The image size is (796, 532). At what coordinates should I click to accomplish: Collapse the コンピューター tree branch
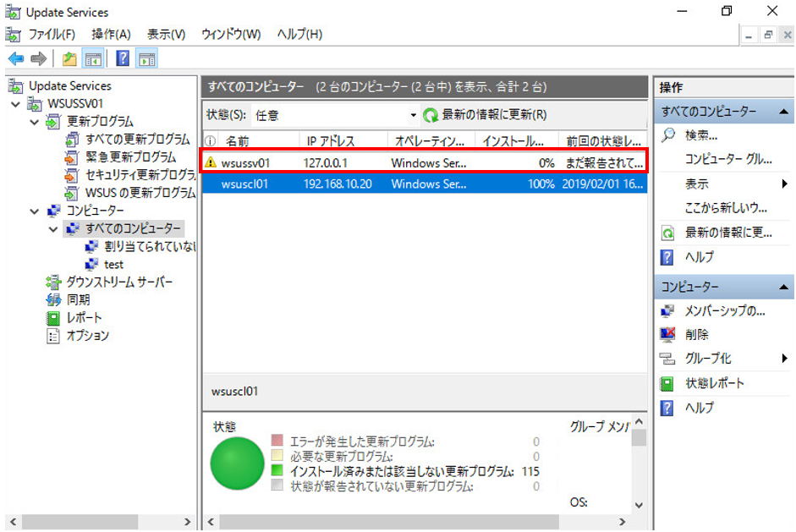click(34, 211)
